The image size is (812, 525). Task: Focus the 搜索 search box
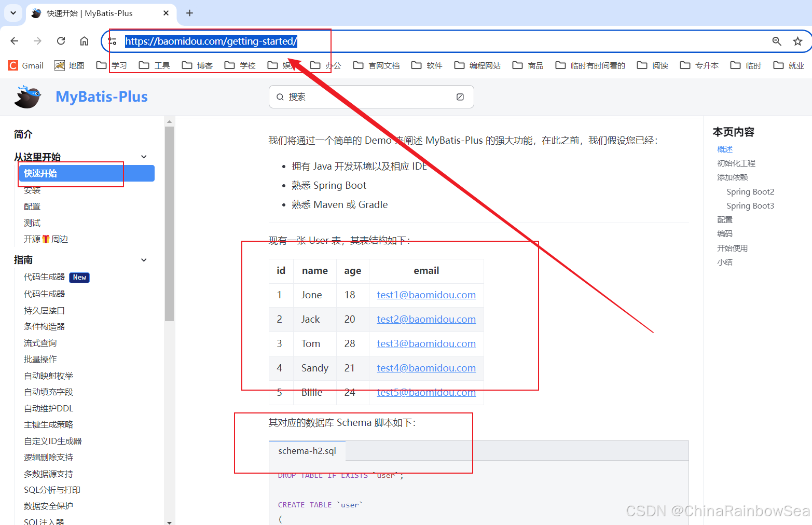tap(371, 97)
